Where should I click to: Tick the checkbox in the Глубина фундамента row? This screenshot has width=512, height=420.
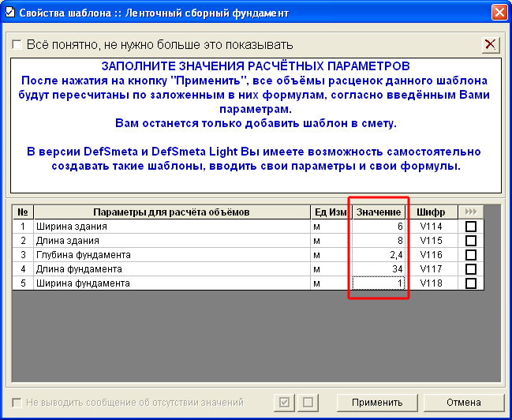pos(470,255)
